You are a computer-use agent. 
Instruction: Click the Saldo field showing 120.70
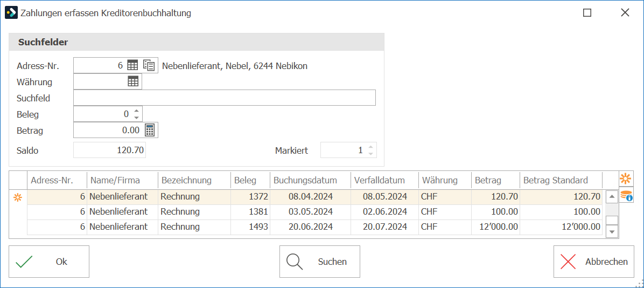(x=109, y=150)
